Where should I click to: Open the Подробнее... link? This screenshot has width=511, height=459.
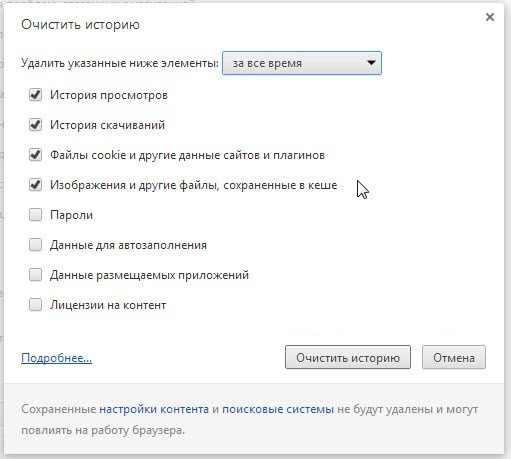[56, 358]
